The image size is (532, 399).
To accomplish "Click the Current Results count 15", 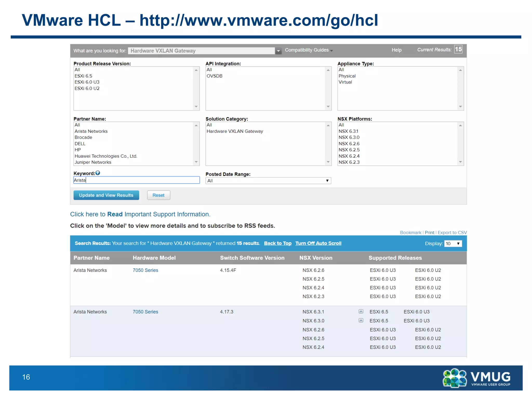I will (x=458, y=49).
